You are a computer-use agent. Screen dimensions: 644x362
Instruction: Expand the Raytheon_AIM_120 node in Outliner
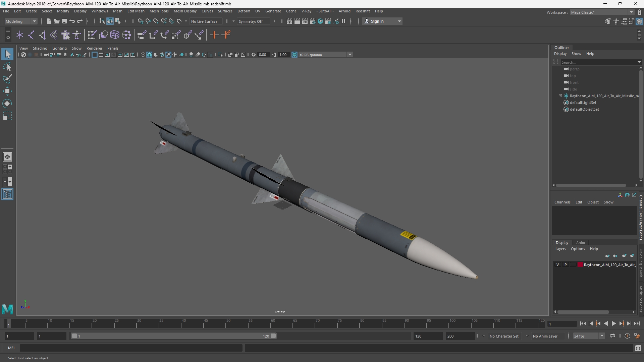560,96
